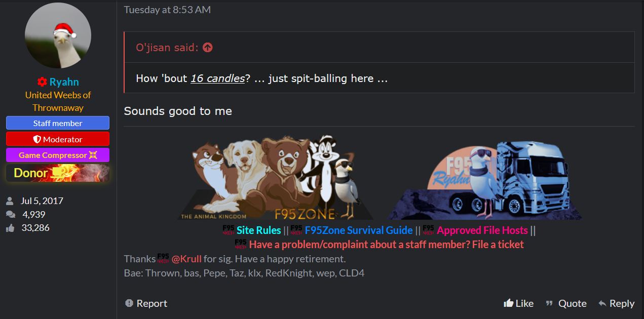Screen dimensions: 644x319
Task: Open Approved File Hosts link
Action: [x=482, y=230]
